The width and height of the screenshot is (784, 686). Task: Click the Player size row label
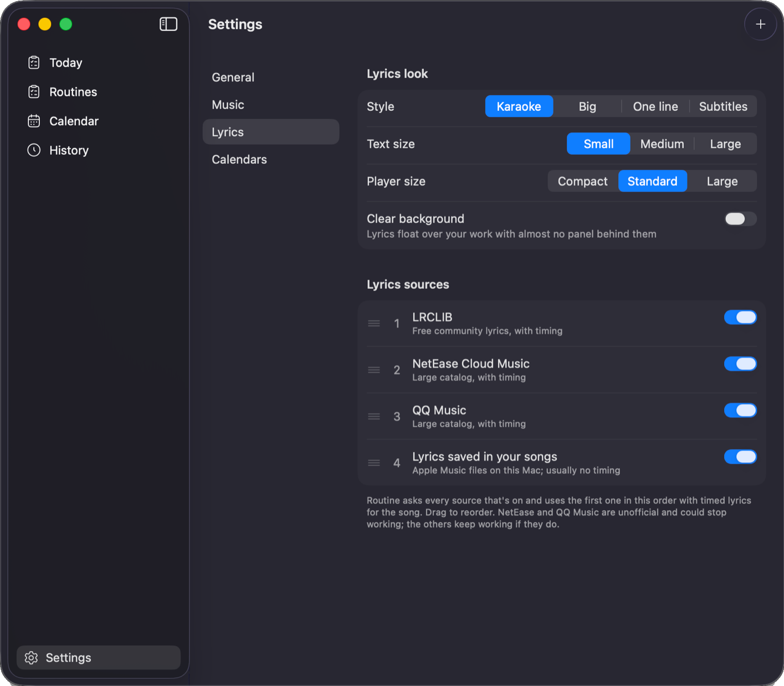pos(396,181)
